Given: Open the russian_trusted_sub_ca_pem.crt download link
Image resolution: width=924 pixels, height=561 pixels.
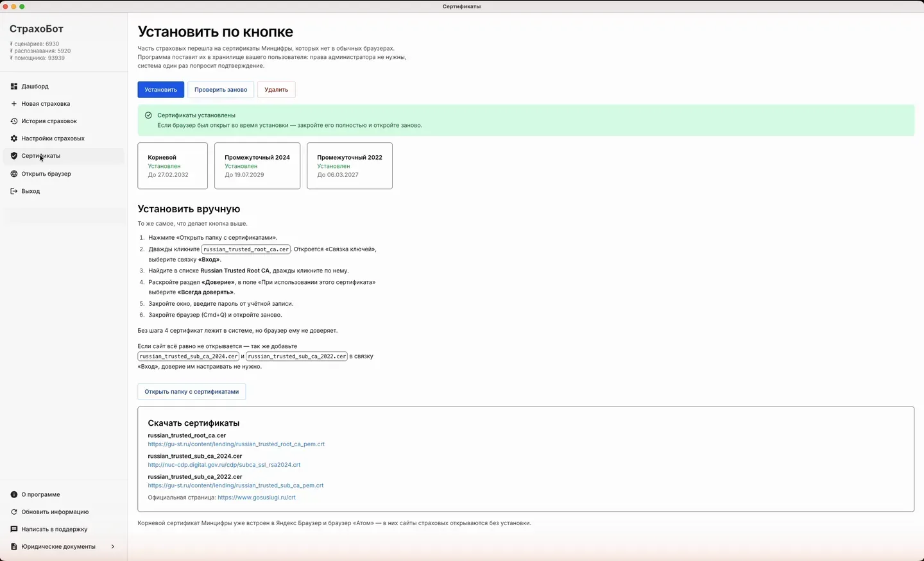Looking at the screenshot, I should [x=235, y=485].
